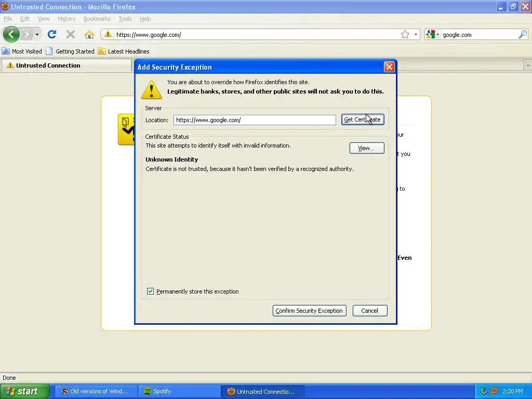Close the Add Security Exception dialog

[389, 67]
